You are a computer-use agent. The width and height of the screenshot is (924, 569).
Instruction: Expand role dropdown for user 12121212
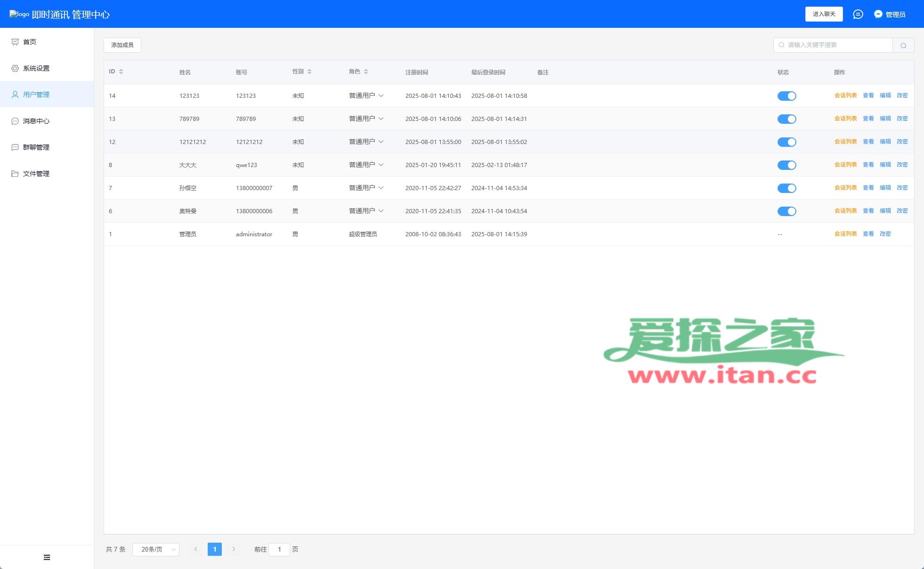[366, 142]
